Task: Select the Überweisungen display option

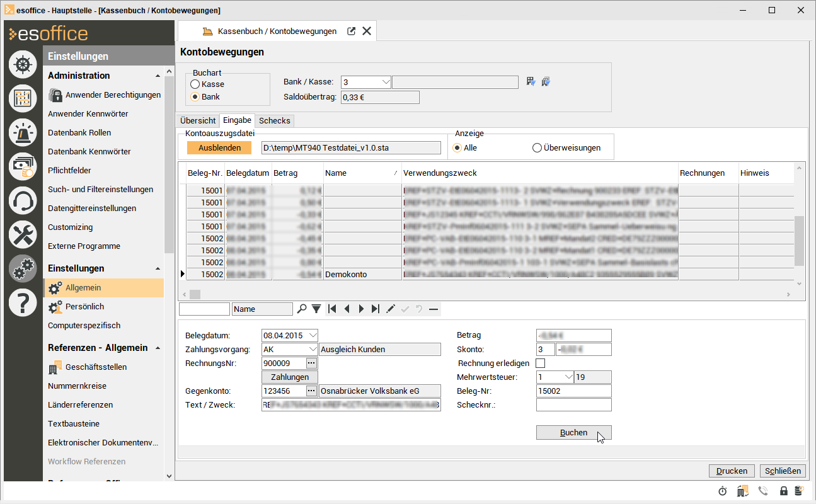Action: tap(537, 148)
